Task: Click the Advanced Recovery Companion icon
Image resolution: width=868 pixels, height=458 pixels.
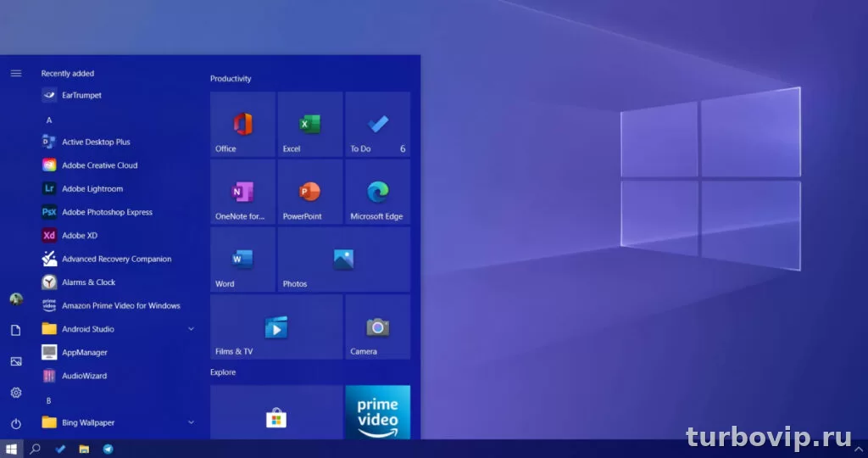Action: pos(49,259)
